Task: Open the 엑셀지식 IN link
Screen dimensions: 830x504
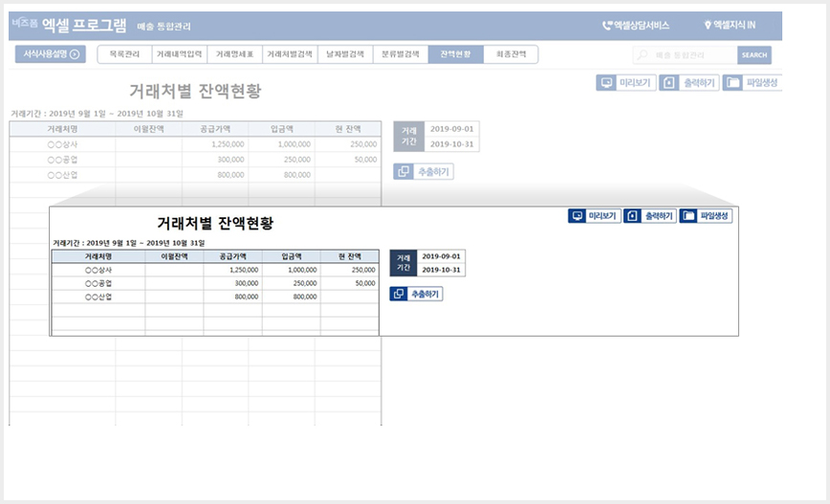Action: tap(730, 25)
